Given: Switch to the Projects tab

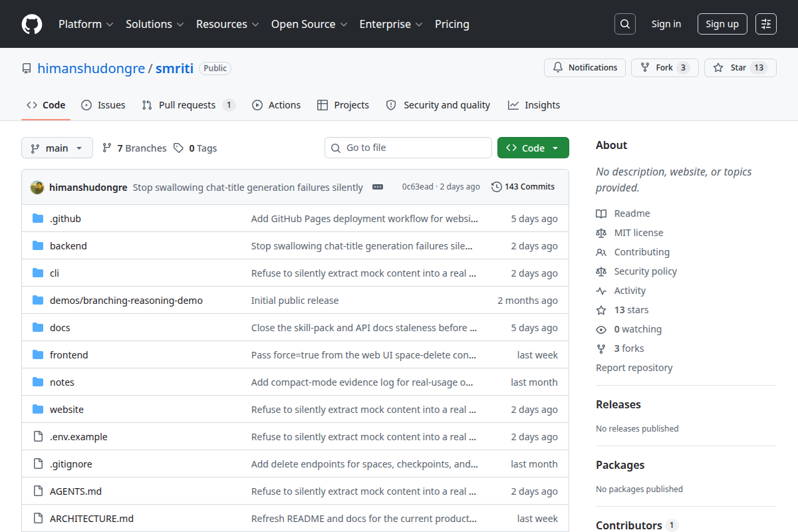Looking at the screenshot, I should pyautogui.click(x=343, y=105).
